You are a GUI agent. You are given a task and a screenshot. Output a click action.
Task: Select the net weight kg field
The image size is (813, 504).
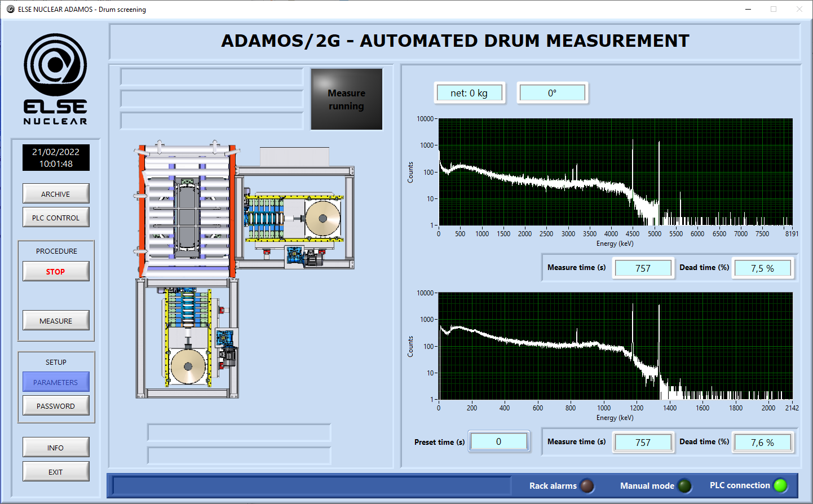click(469, 93)
